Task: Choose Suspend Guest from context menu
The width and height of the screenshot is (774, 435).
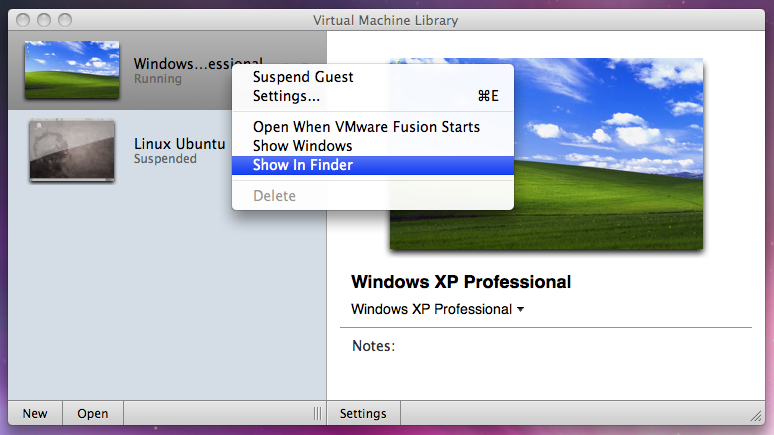Action: [x=373, y=77]
